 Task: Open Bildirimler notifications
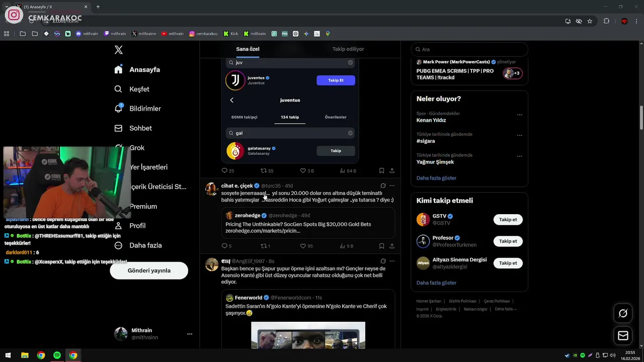click(138, 109)
